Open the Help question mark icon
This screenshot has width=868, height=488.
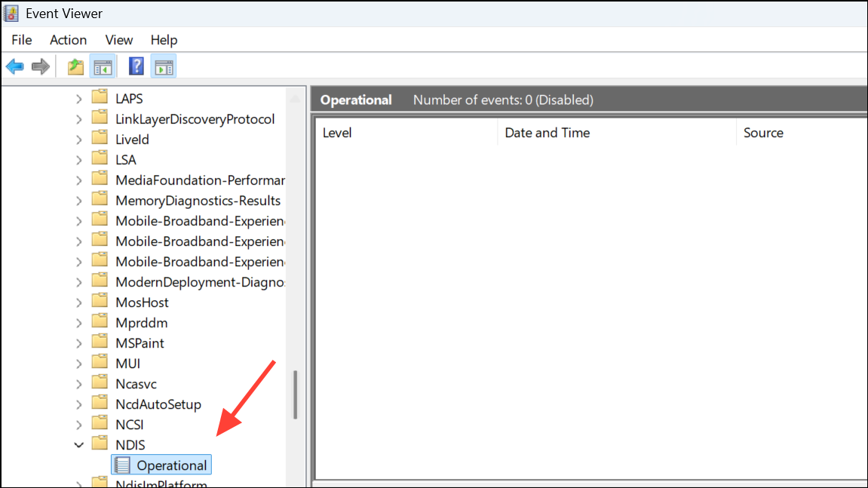click(136, 67)
